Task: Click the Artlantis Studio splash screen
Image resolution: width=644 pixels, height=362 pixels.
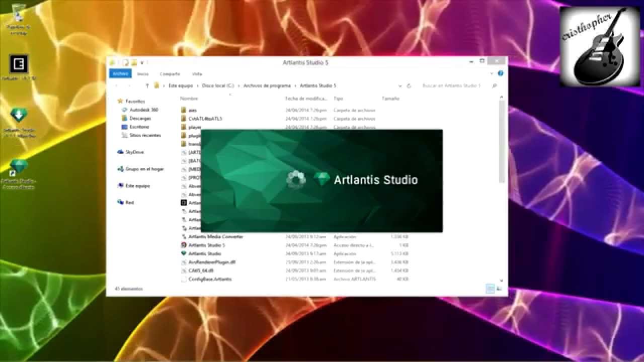Action: tap(321, 180)
